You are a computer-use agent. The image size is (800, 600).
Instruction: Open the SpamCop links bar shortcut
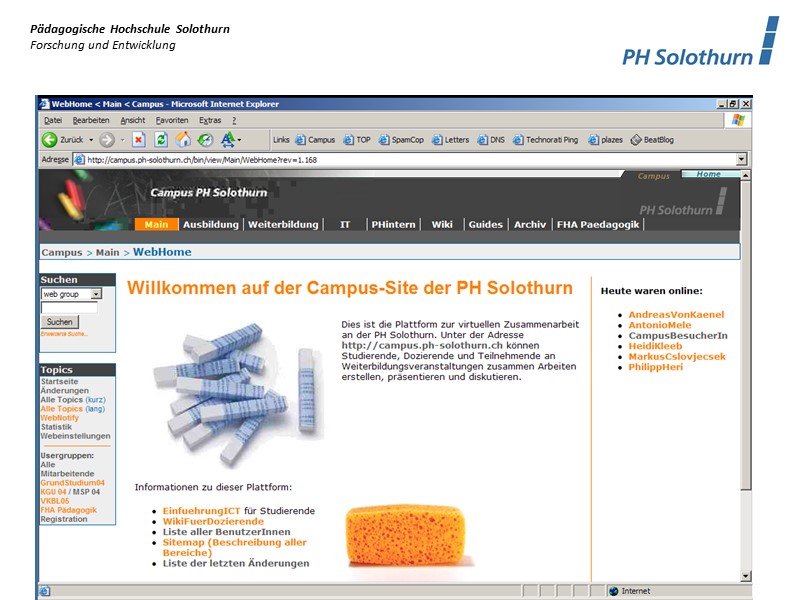tap(400, 140)
